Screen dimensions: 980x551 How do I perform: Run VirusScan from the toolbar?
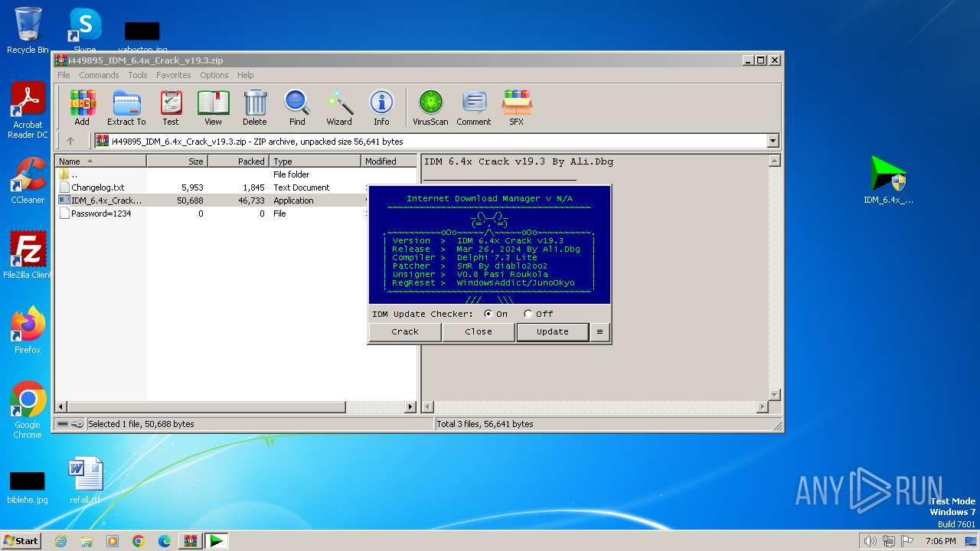click(430, 108)
